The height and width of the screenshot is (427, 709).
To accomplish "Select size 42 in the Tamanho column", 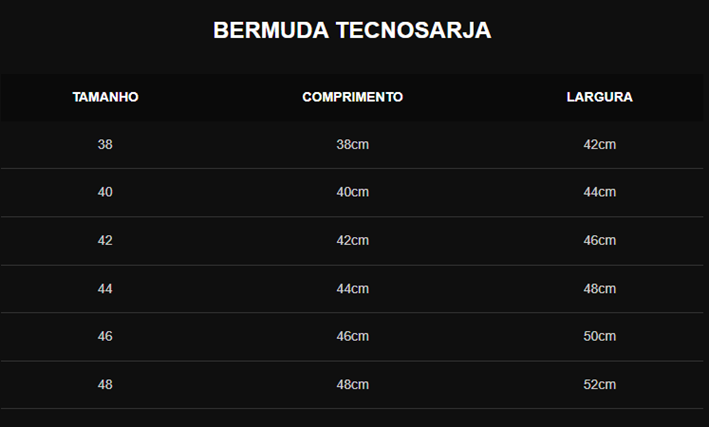I will click(105, 240).
